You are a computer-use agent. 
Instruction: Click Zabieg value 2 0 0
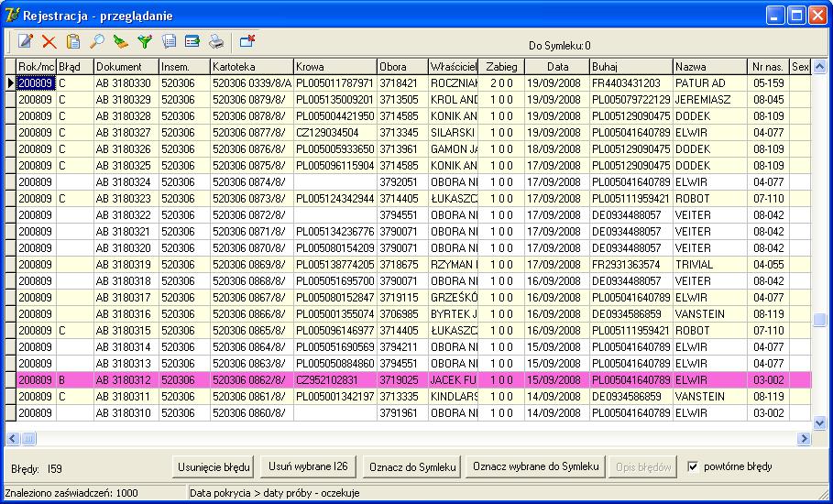coord(501,82)
